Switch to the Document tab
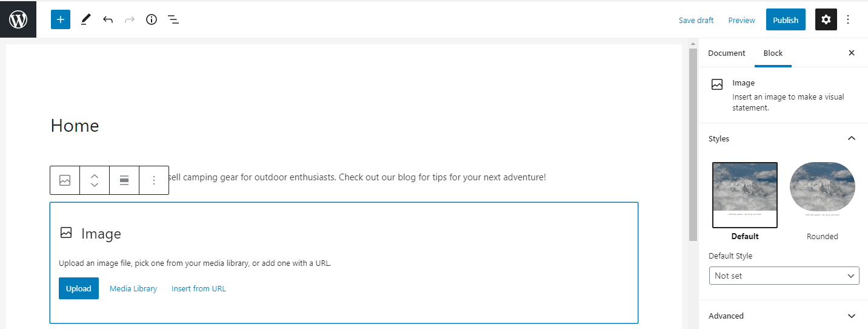Image resolution: width=868 pixels, height=329 pixels. pyautogui.click(x=726, y=53)
